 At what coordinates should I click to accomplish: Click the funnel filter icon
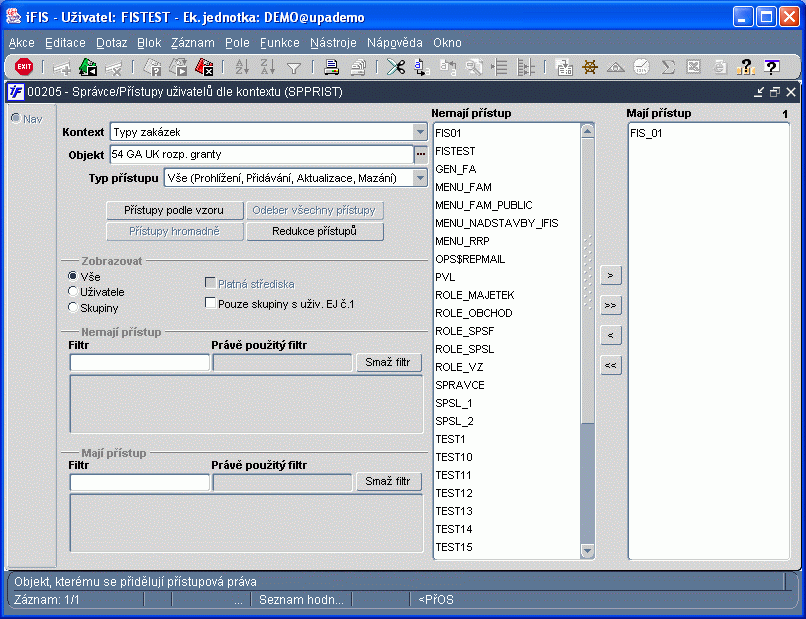point(294,67)
